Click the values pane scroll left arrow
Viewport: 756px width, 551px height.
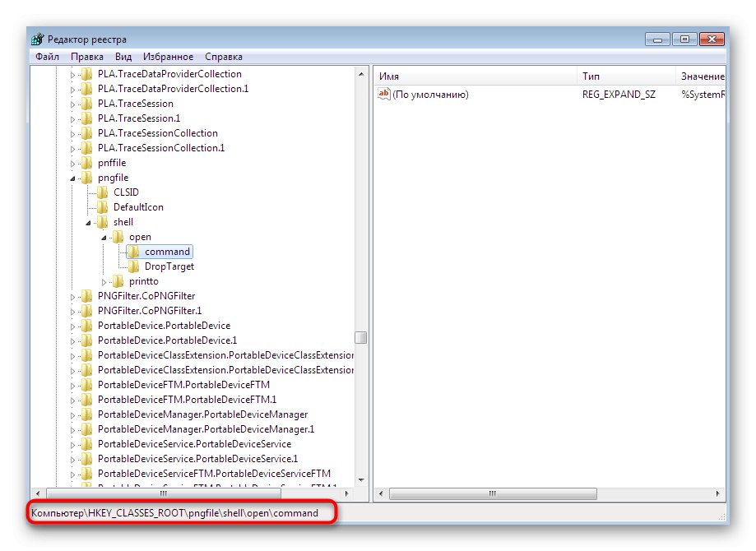[381, 493]
